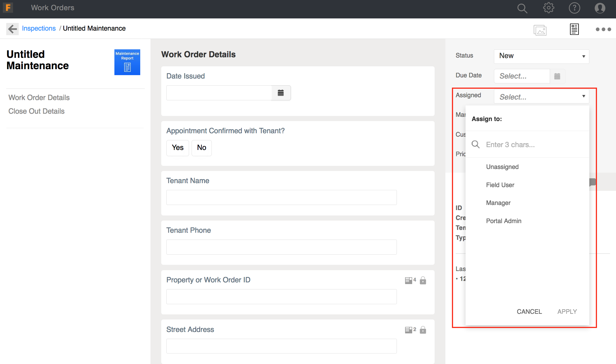Open Due Date calendar picker
Viewport: 616px width, 364px height.
[x=557, y=76]
